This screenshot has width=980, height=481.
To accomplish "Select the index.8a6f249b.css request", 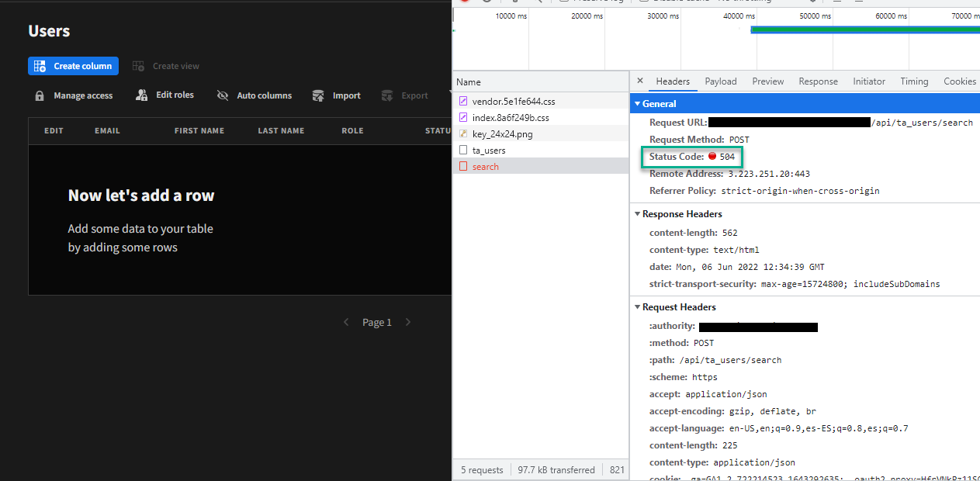I will [541, 117].
